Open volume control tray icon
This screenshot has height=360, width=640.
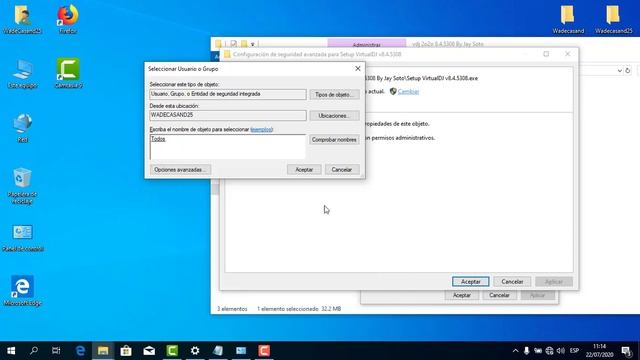click(561, 351)
